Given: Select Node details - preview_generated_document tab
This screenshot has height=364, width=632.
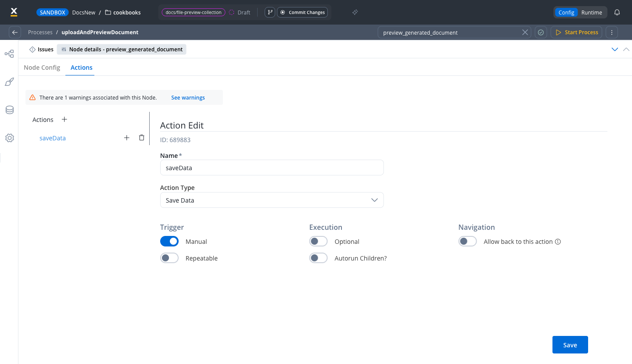Looking at the screenshot, I should [x=122, y=50].
